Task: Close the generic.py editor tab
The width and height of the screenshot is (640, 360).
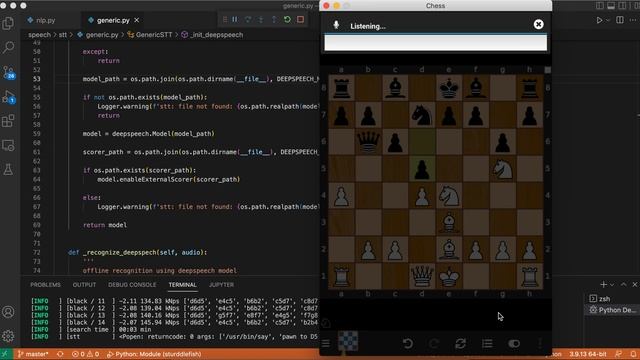Action: [137, 20]
